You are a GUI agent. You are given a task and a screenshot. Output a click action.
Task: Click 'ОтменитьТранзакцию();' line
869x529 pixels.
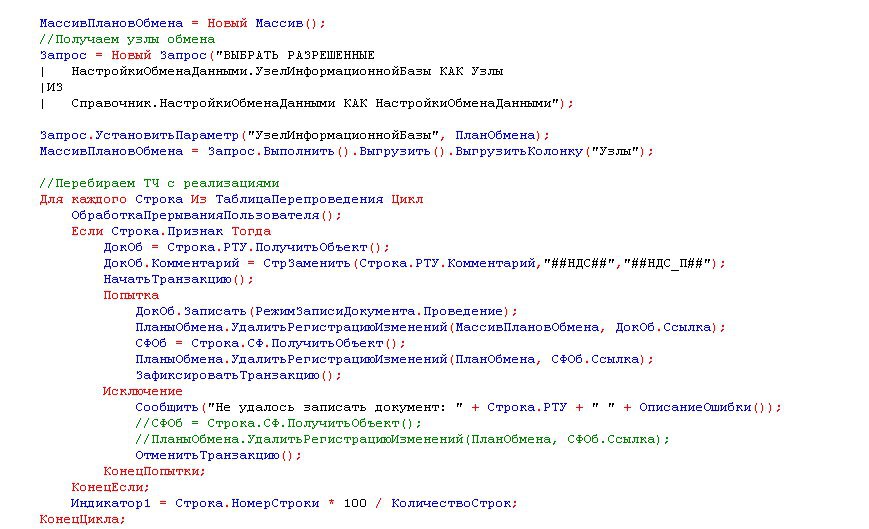tap(218, 455)
